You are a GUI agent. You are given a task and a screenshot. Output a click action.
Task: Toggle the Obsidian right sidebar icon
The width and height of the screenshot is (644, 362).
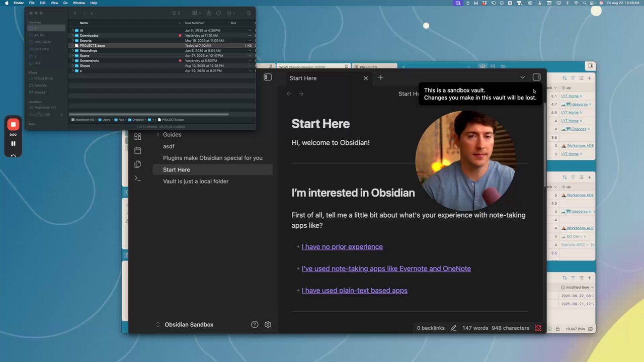536,77
